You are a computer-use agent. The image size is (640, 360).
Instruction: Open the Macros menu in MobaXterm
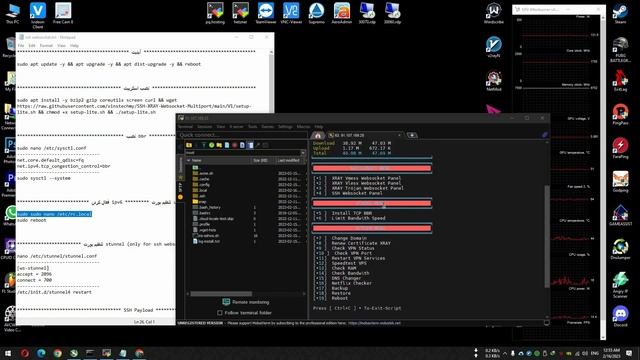tap(303, 127)
